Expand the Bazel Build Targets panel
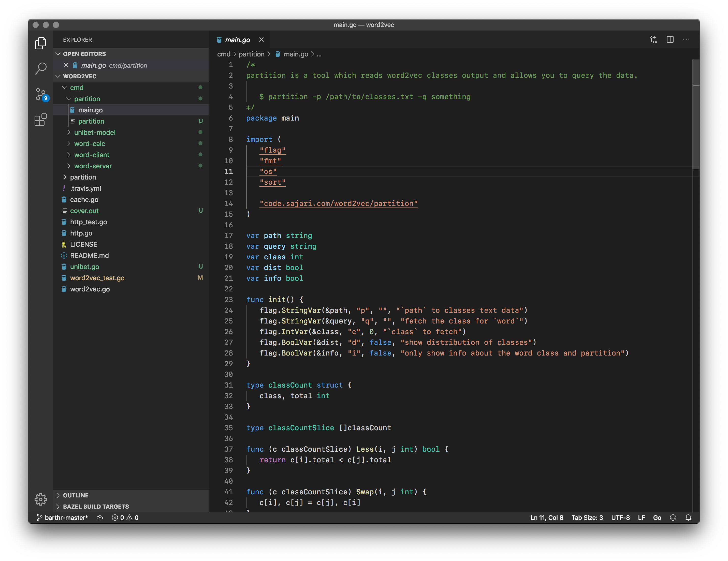Image resolution: width=728 pixels, height=561 pixels. (x=131, y=506)
